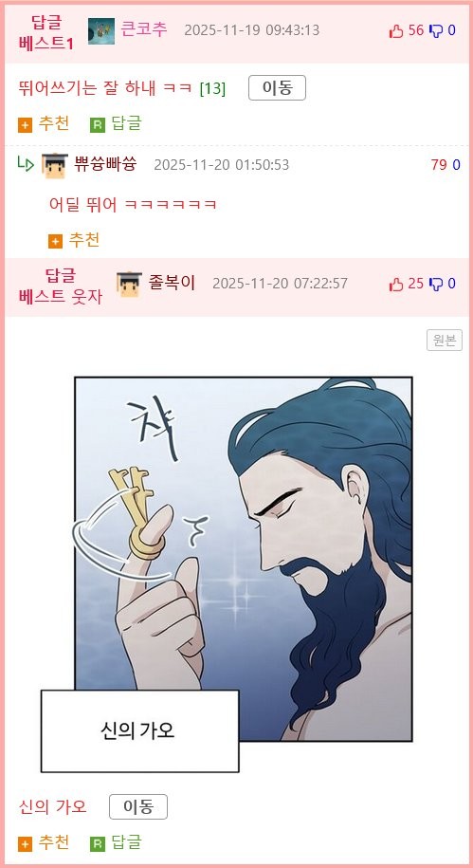Click 이동 button next to 띄어쓰기는 잘 하내
Screen dimensions: 473x868
(277, 87)
